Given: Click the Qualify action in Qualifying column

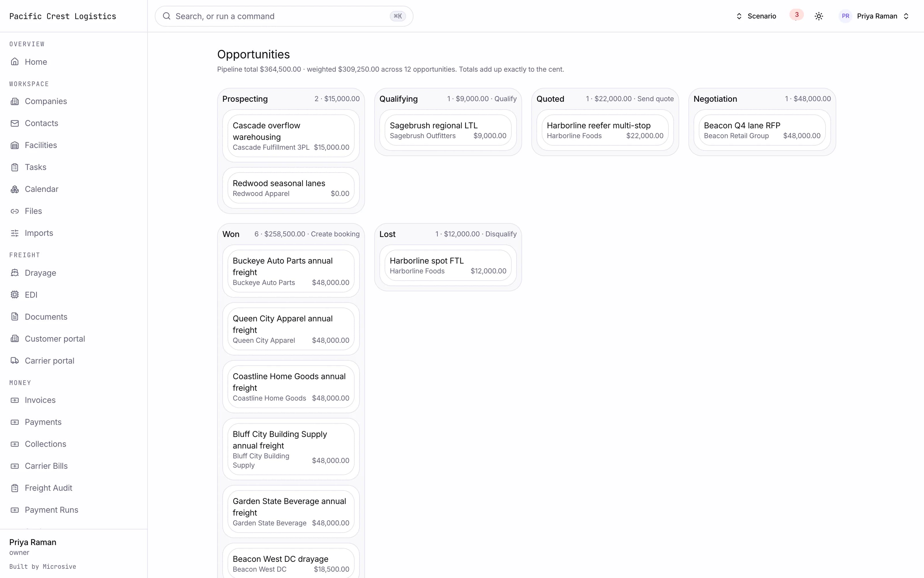Looking at the screenshot, I should (x=505, y=99).
